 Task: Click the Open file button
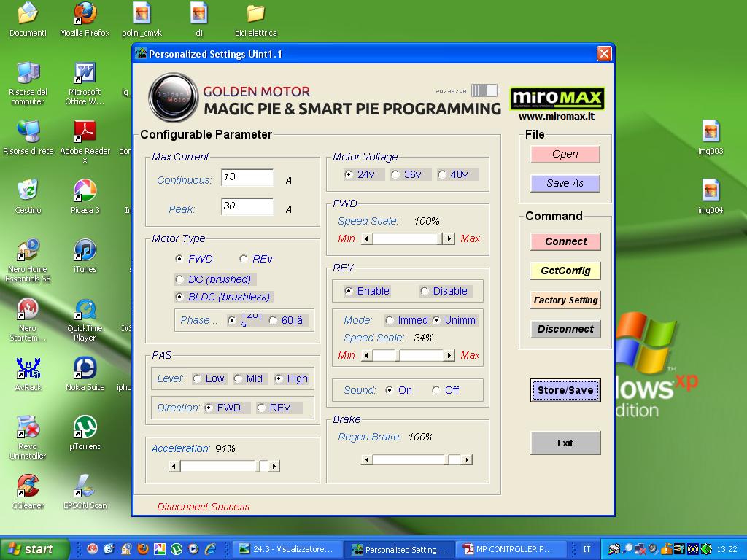point(565,155)
